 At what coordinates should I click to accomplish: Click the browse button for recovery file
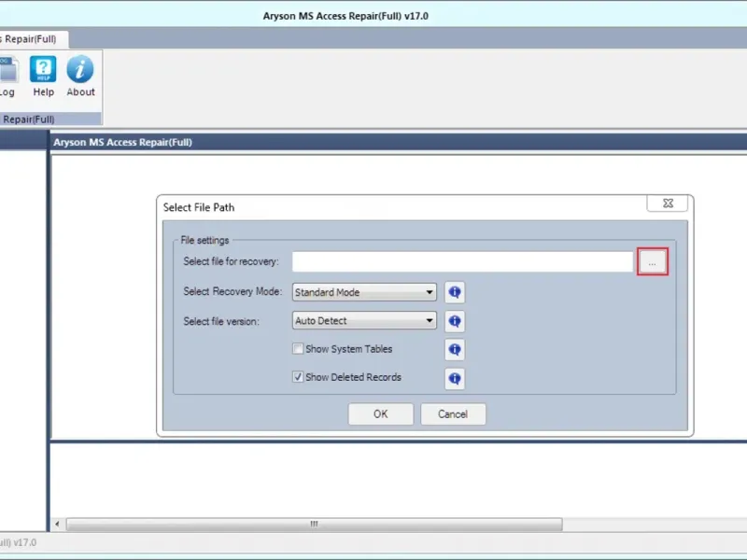click(652, 261)
